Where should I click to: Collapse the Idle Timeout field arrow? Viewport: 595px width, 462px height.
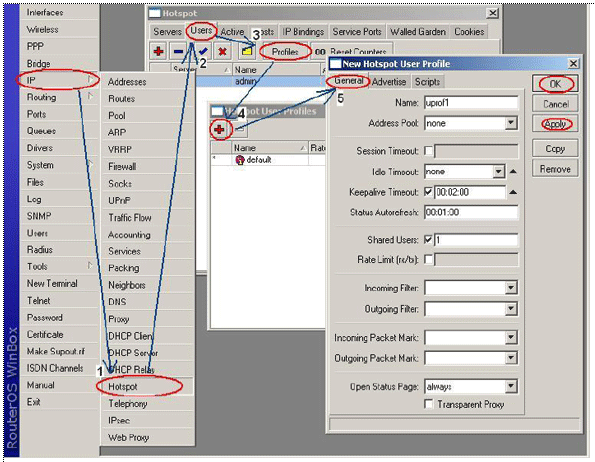[x=513, y=172]
